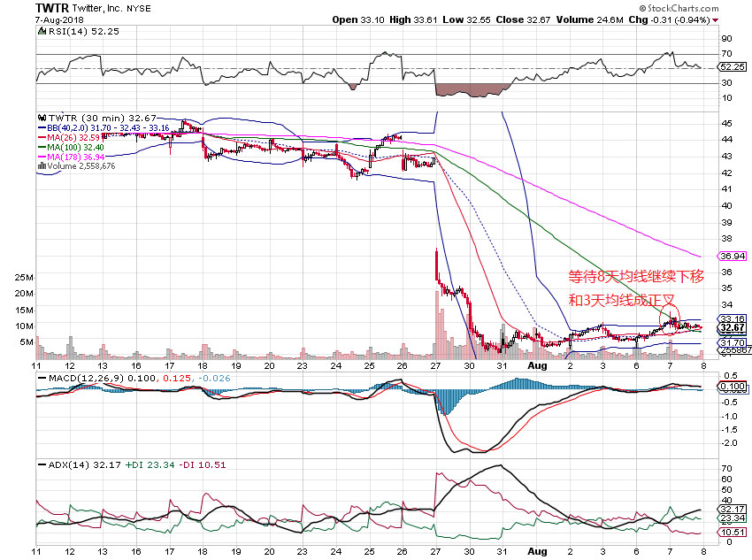Click the MACD signal value 0.125
The image size is (752, 560).
(176, 379)
